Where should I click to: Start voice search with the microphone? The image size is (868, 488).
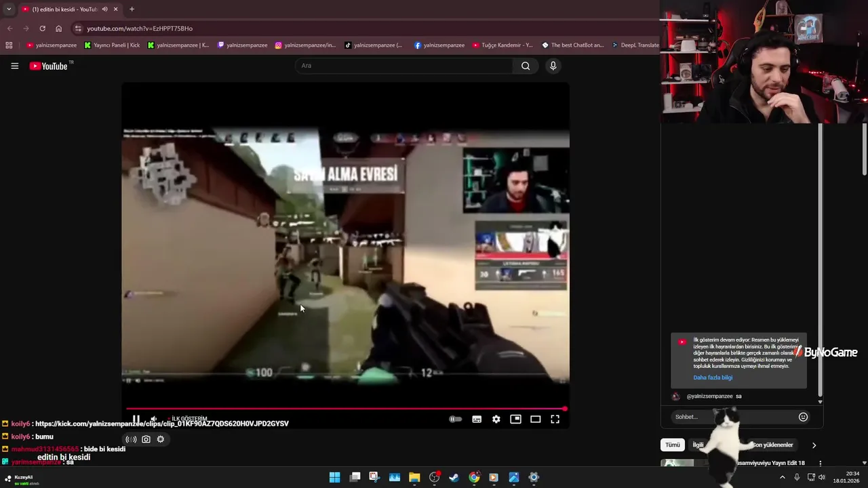(553, 66)
